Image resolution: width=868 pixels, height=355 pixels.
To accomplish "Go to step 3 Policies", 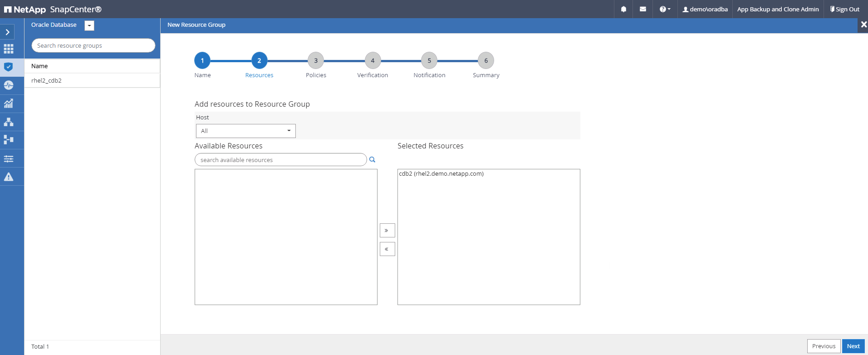I will (x=316, y=60).
